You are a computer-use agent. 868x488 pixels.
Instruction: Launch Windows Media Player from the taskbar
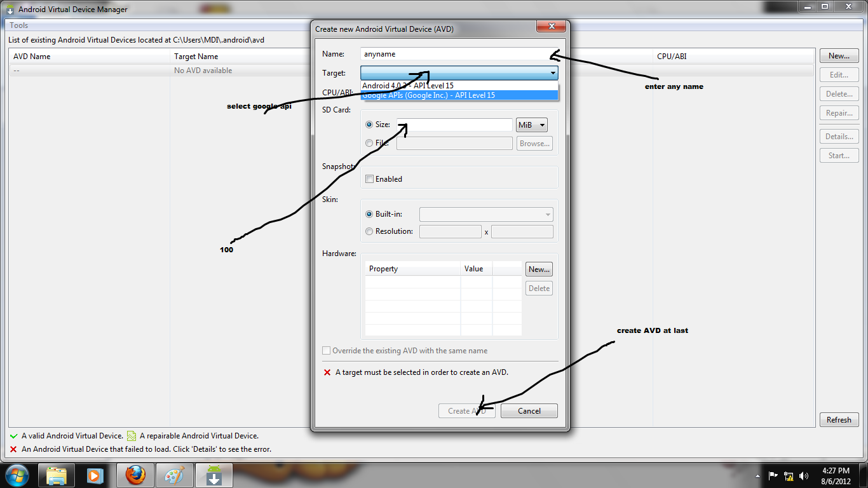point(95,475)
